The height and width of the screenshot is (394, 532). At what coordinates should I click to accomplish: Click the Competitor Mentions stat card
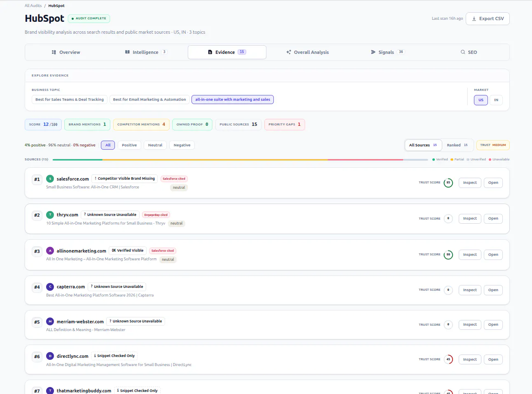(141, 125)
